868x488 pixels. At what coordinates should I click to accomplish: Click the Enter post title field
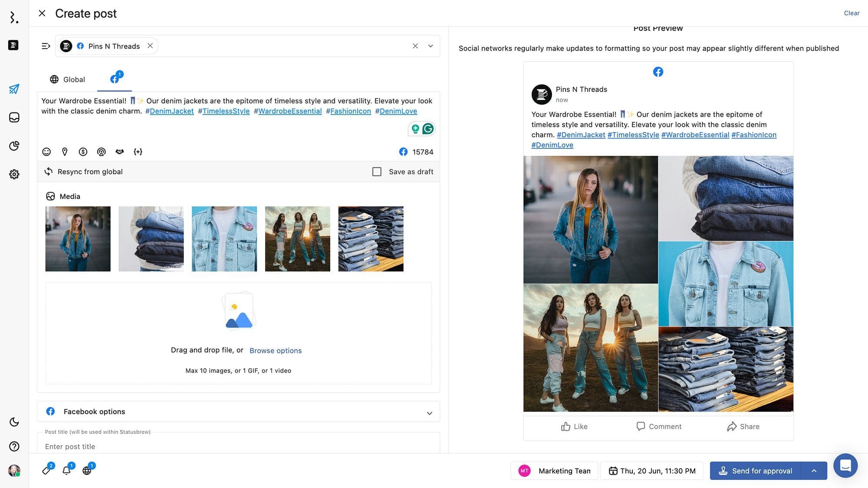(x=238, y=446)
